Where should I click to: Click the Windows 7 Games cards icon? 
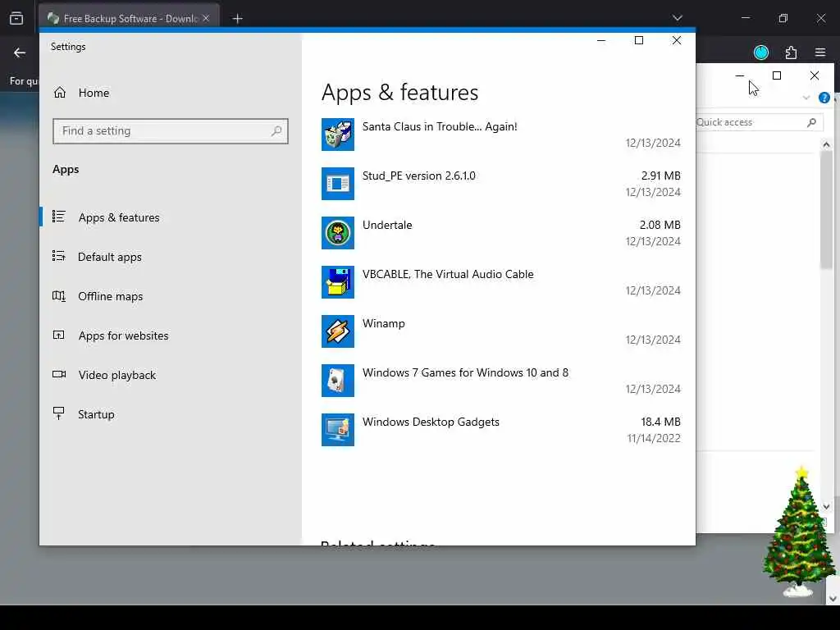point(337,381)
